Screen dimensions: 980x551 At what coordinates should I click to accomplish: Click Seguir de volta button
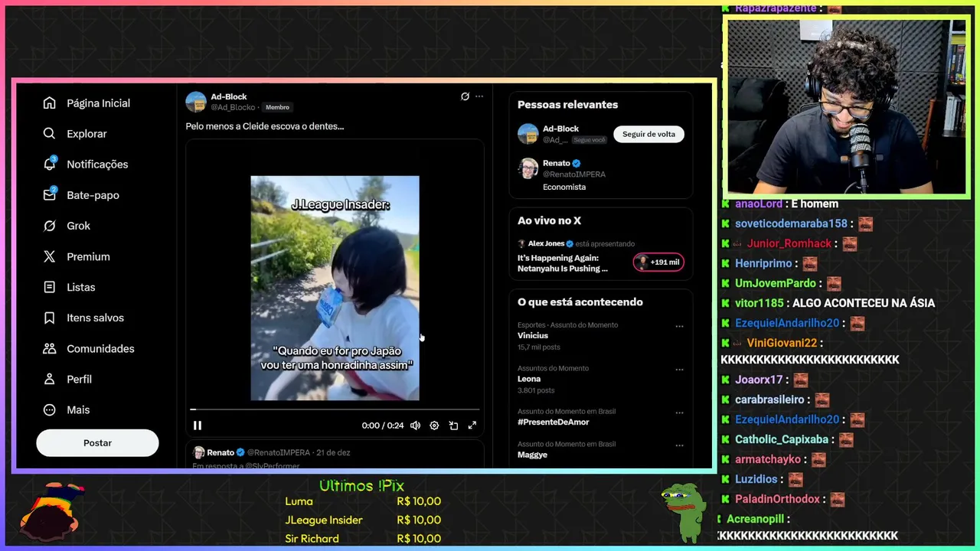click(x=648, y=134)
